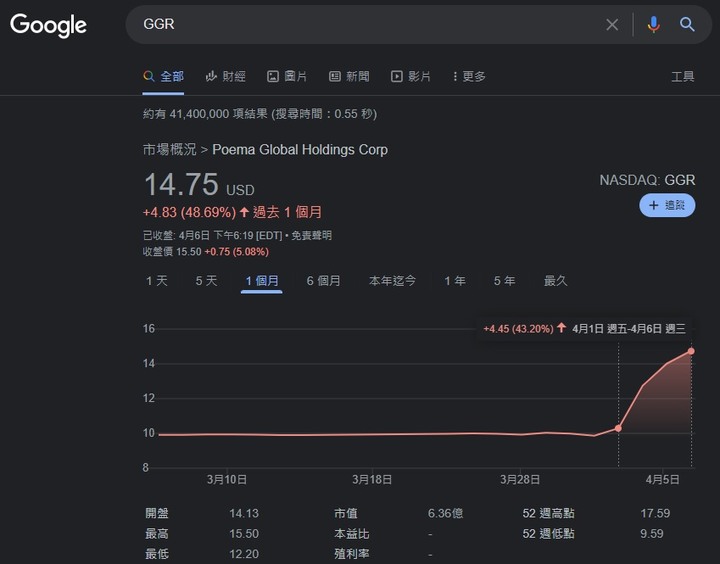
Task: Select the 全部 tab
Action: coord(163,76)
